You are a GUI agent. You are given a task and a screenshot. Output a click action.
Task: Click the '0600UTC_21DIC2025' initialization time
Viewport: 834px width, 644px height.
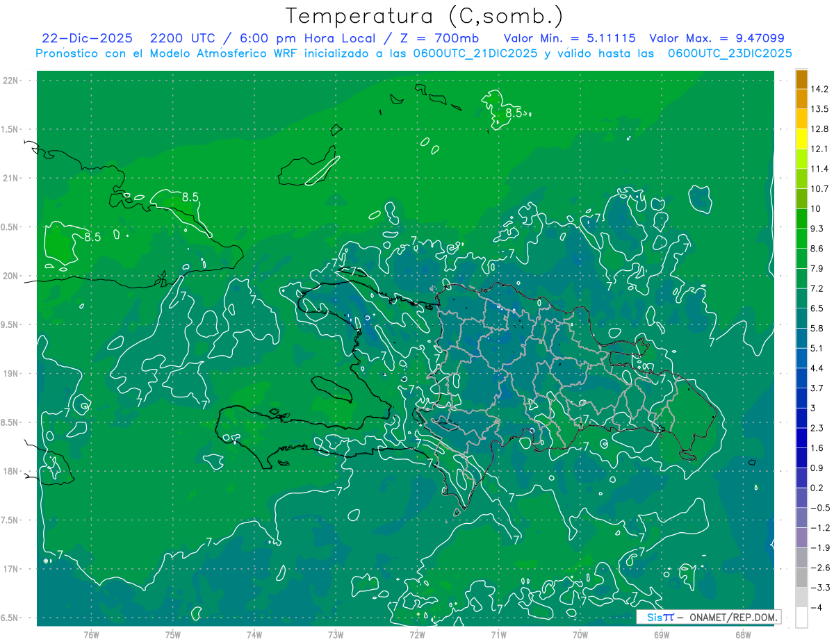click(x=476, y=53)
